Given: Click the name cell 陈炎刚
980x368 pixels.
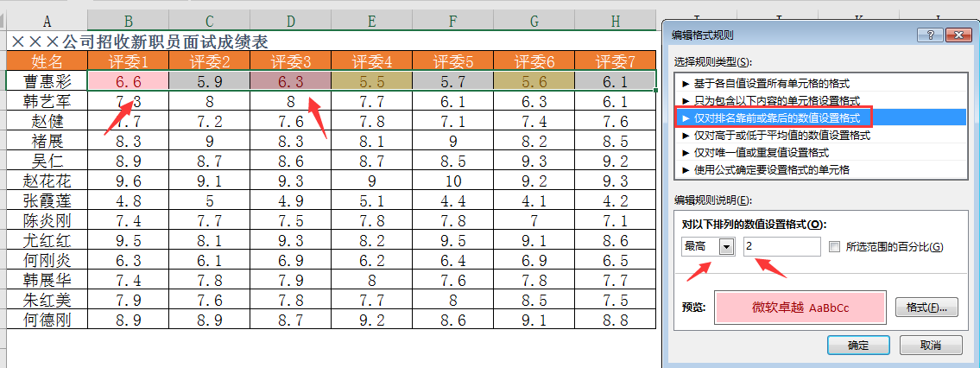Looking at the screenshot, I should pos(47,220).
